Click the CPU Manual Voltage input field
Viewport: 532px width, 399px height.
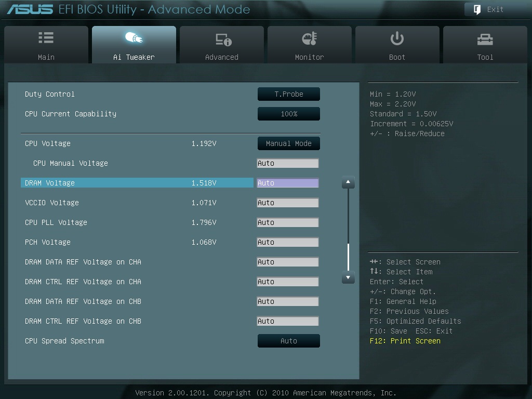pyautogui.click(x=287, y=163)
